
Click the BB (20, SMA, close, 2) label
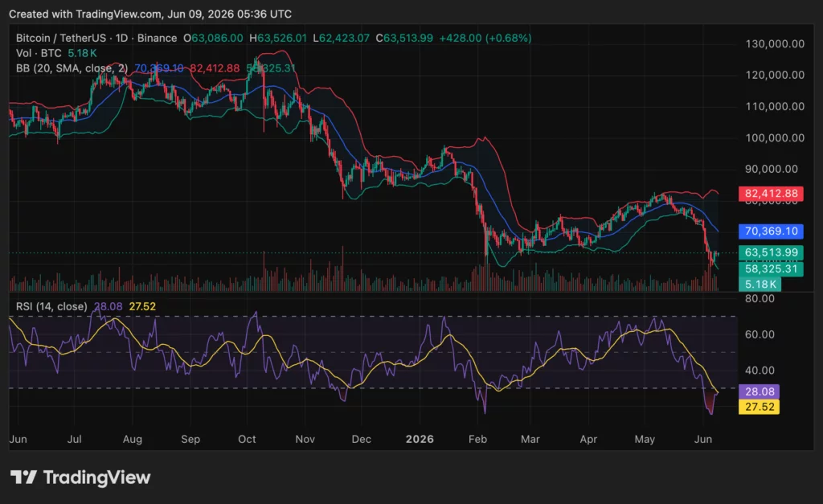pyautogui.click(x=72, y=68)
